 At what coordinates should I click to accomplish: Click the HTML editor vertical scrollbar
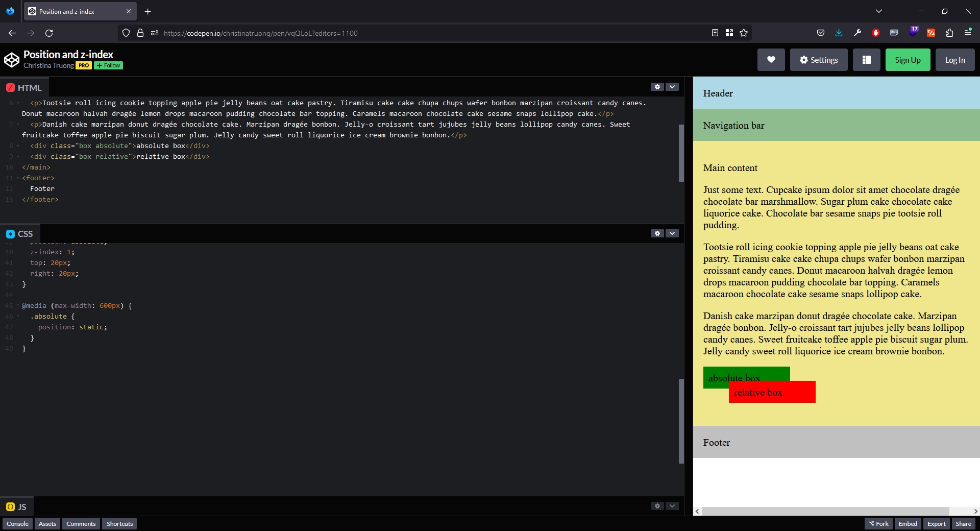681,153
